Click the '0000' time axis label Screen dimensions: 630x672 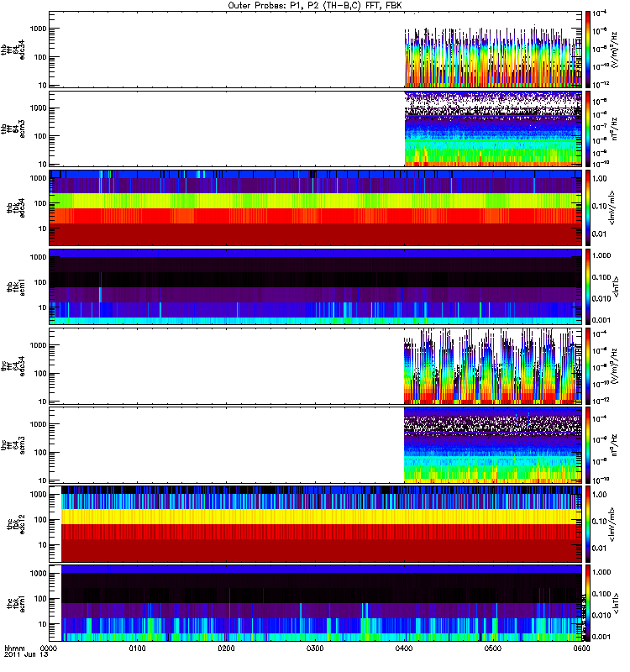(x=49, y=648)
